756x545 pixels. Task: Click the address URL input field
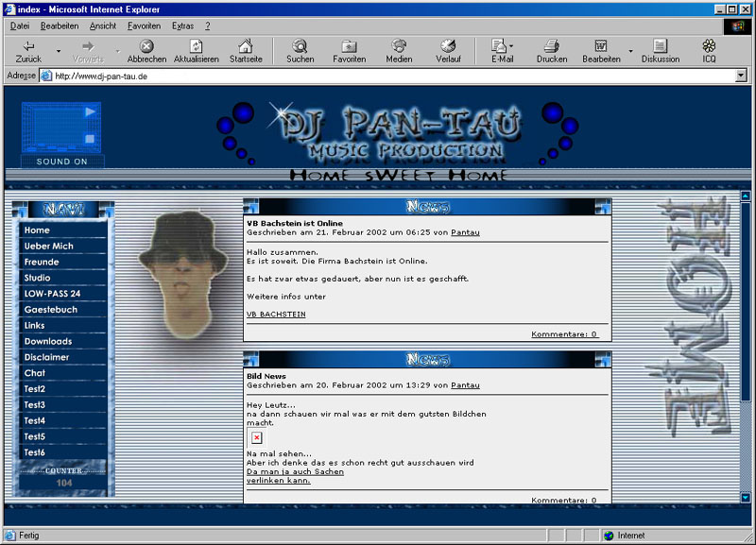[378, 76]
